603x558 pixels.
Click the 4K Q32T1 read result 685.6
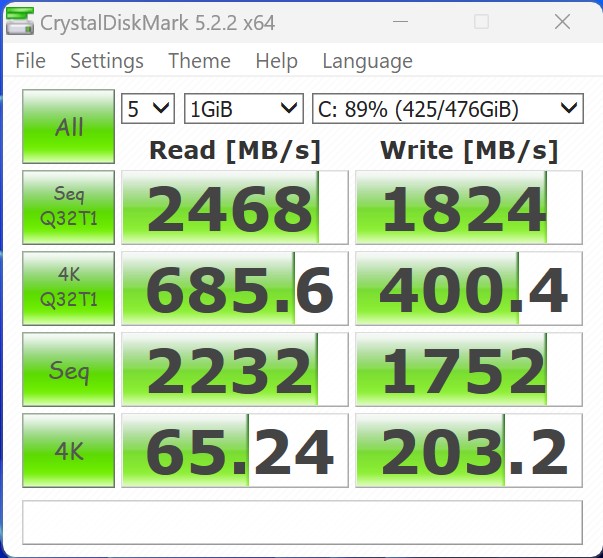235,288
